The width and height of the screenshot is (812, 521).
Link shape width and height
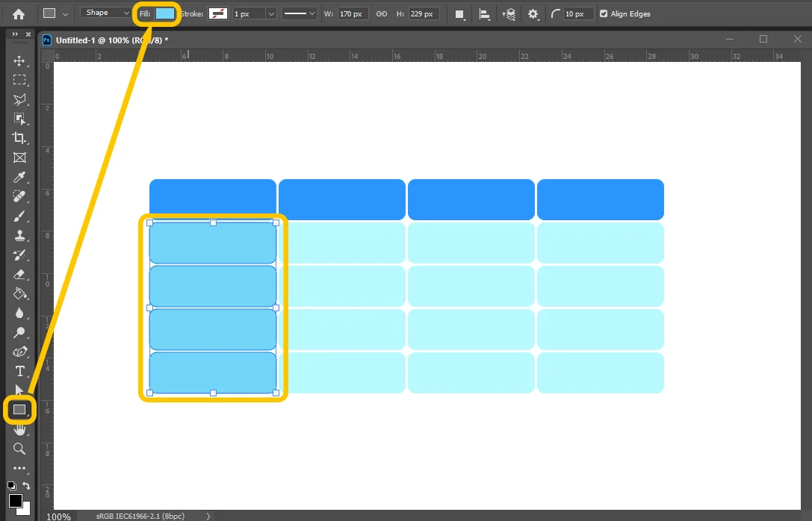382,14
